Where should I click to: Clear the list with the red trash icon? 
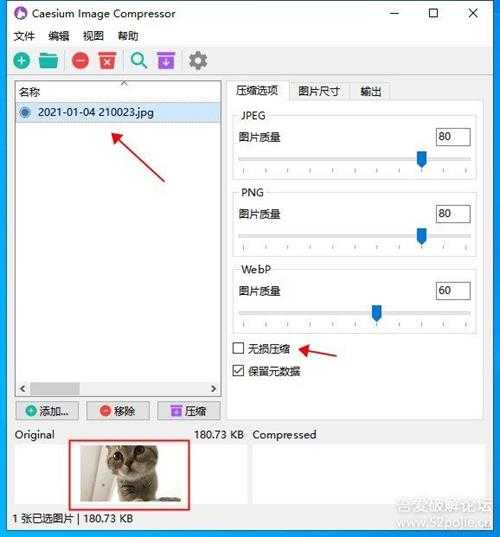[x=107, y=61]
